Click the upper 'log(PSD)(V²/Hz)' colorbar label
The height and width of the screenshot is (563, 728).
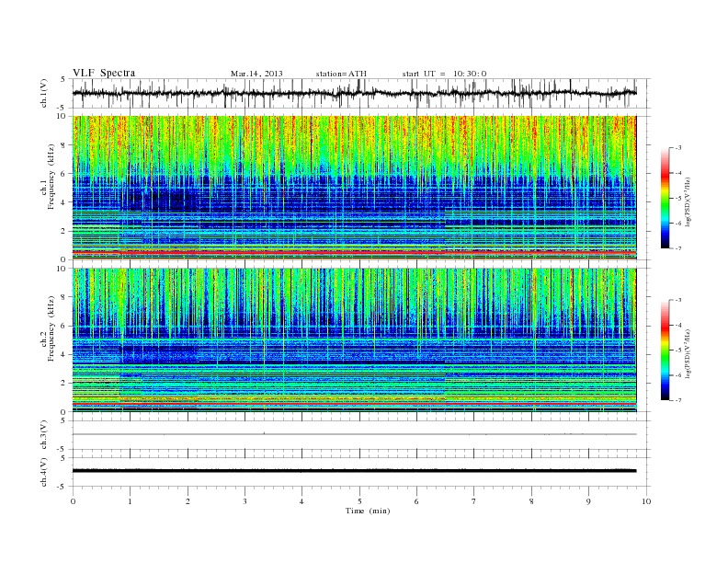coord(688,201)
